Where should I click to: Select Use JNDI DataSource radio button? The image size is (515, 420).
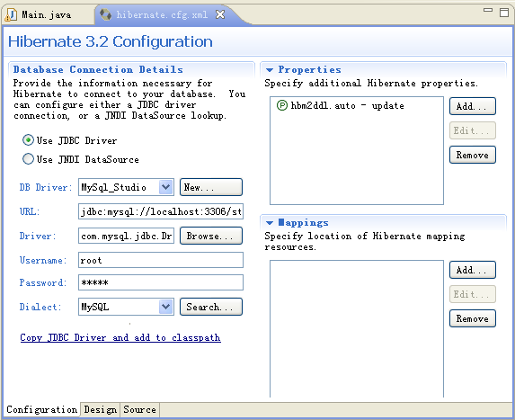[28, 159]
